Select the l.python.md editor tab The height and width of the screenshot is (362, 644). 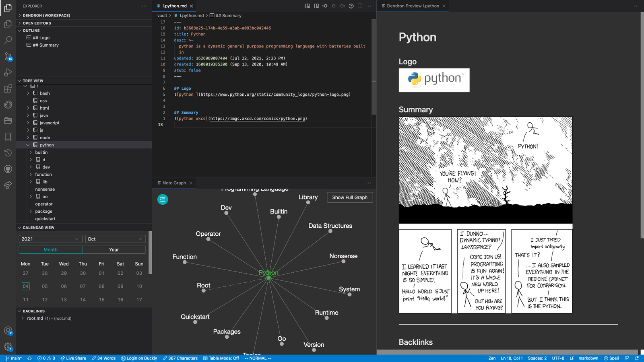(x=174, y=6)
